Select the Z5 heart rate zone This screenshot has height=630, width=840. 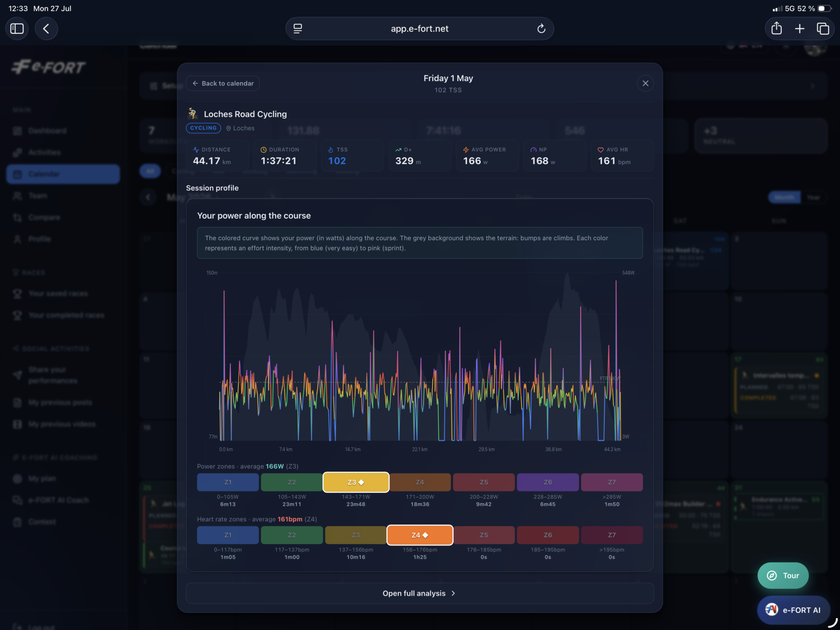coord(484,535)
